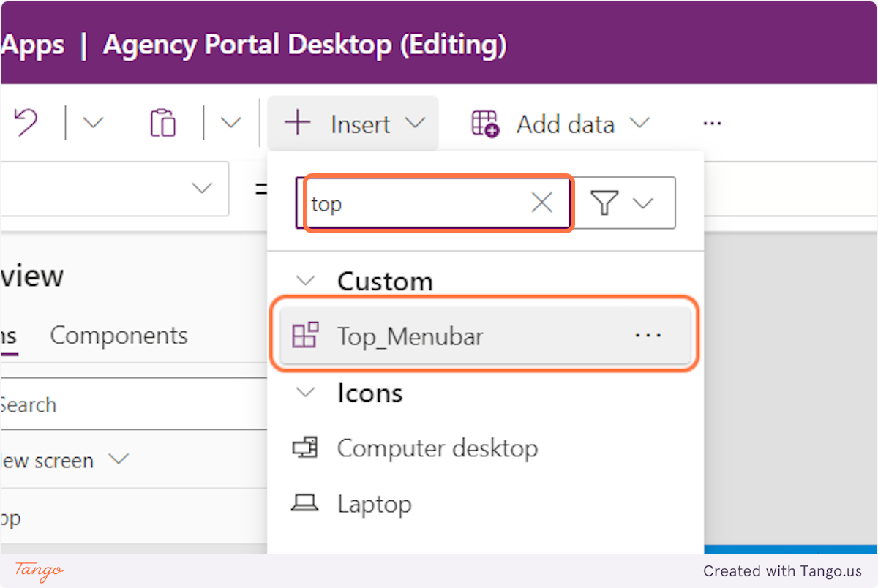Screen dimensions: 878x588
Task: Select the Top_Menubar component
Action: point(485,336)
